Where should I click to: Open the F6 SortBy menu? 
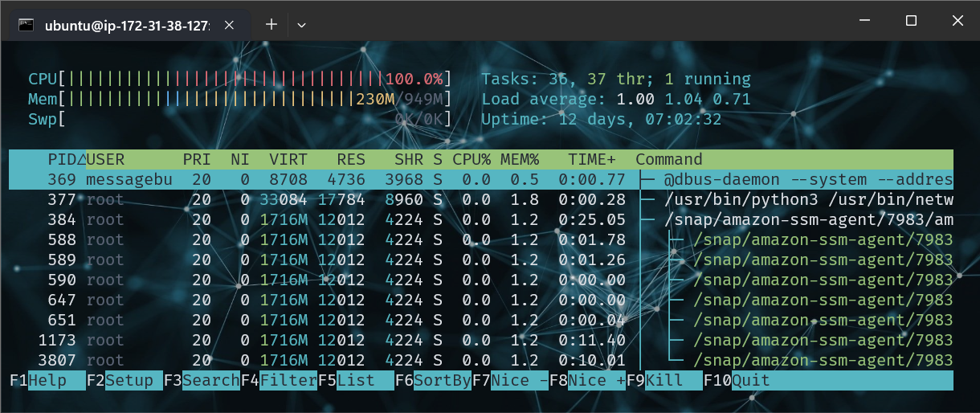432,380
